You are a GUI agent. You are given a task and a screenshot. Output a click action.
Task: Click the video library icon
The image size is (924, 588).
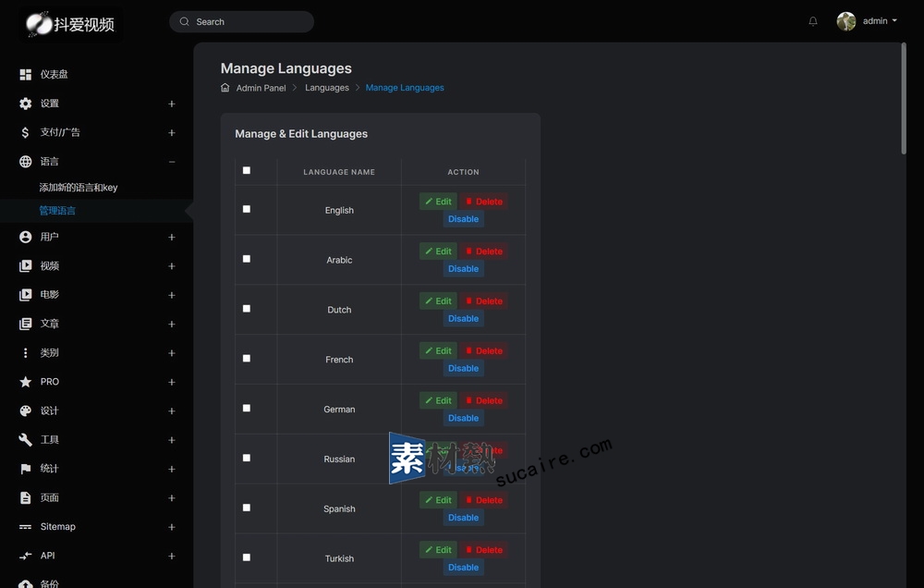tap(25, 266)
